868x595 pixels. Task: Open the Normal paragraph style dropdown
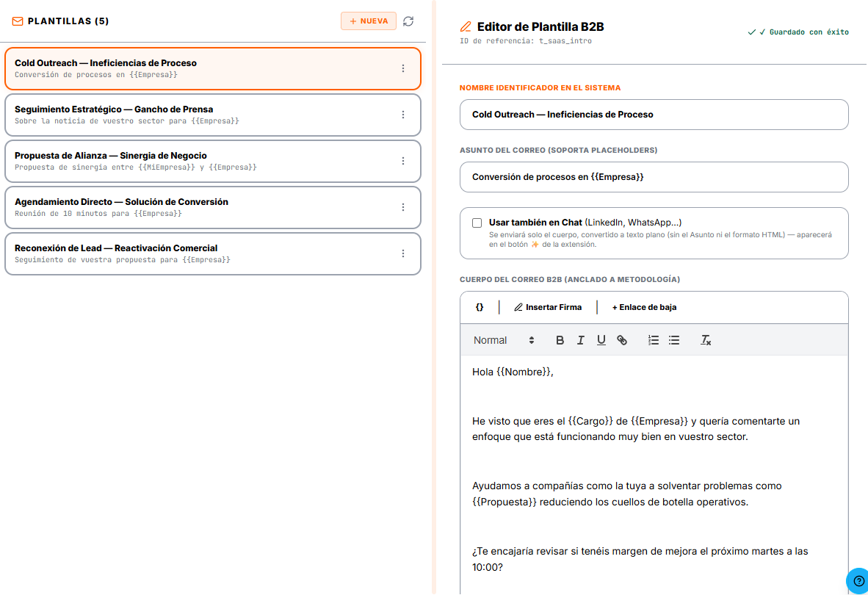pos(504,340)
